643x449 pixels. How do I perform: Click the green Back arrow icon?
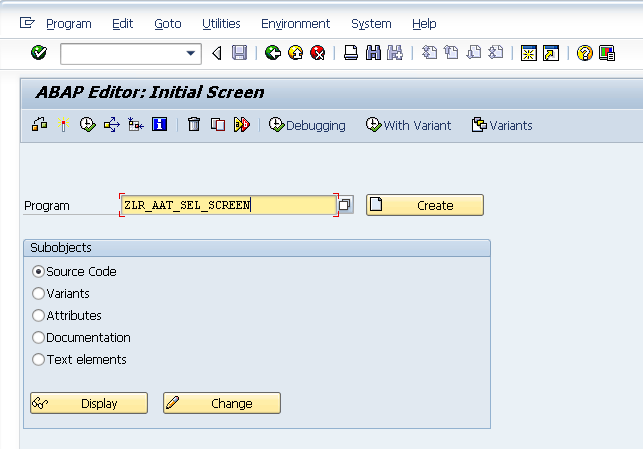(273, 53)
